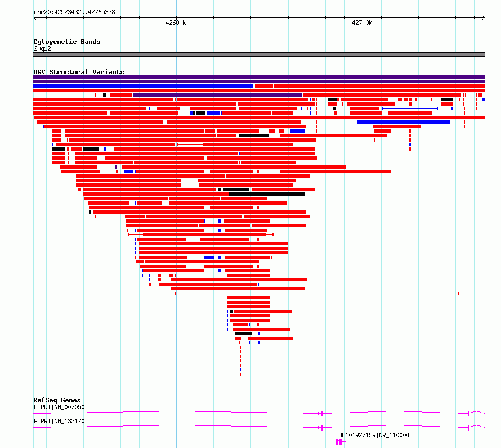Select the PTPRT|NM_007050 gene label
Viewport: 501px width, 448px height.
[x=59, y=407]
